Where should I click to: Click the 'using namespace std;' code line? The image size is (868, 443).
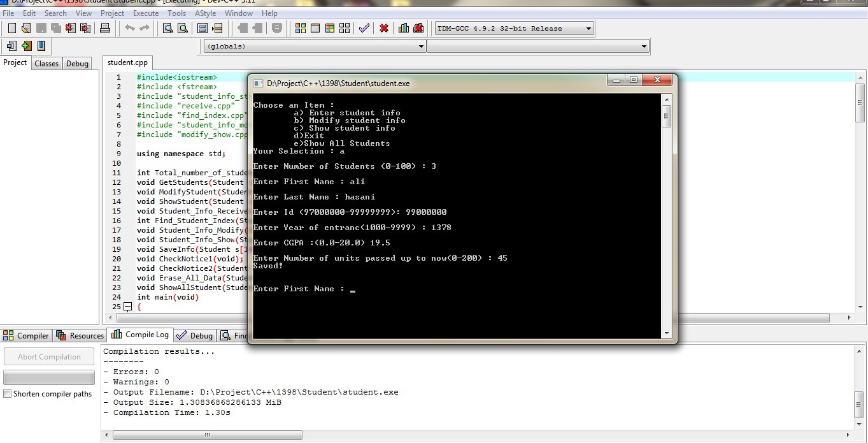click(181, 154)
